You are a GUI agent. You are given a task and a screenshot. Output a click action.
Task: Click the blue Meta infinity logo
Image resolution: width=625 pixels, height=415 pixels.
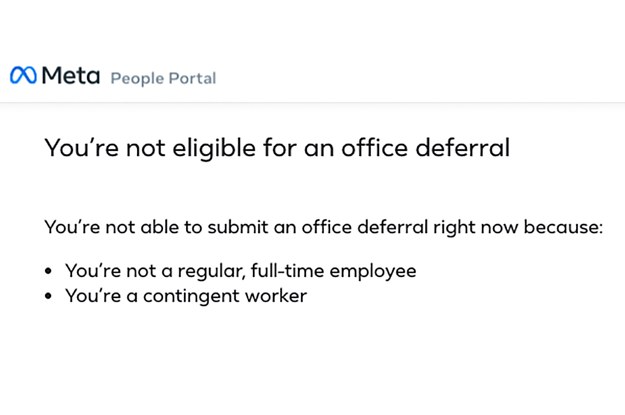(x=23, y=75)
